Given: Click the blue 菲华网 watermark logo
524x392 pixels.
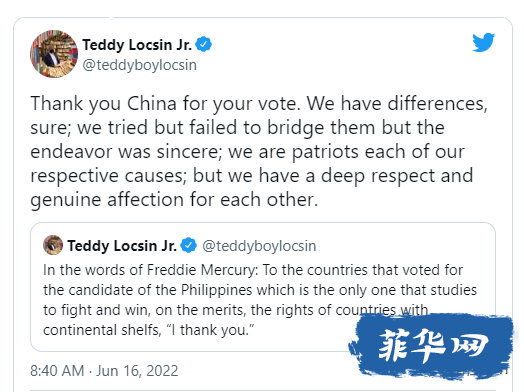Looking at the screenshot, I should click(431, 346).
